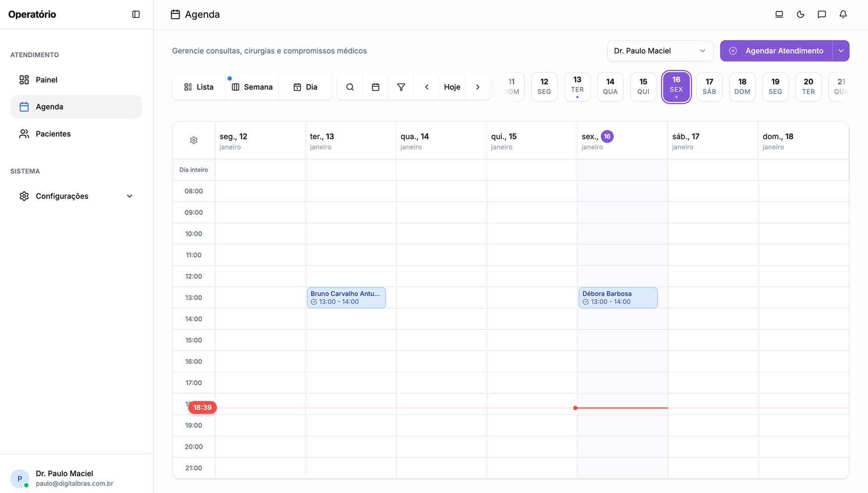868x493 pixels.
Task: Click the Hoje button
Action: (452, 87)
